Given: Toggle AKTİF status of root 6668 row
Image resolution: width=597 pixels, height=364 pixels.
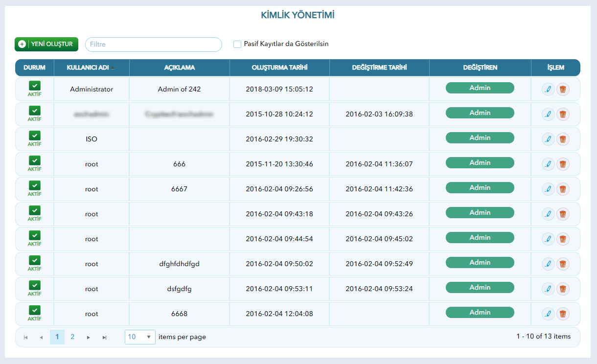Looking at the screenshot, I should click(34, 314).
